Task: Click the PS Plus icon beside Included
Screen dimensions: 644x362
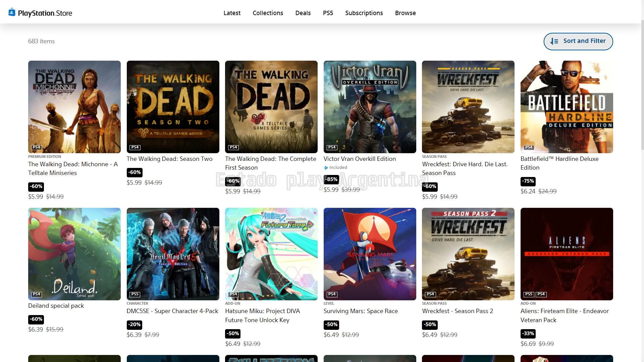Action: pyautogui.click(x=326, y=168)
